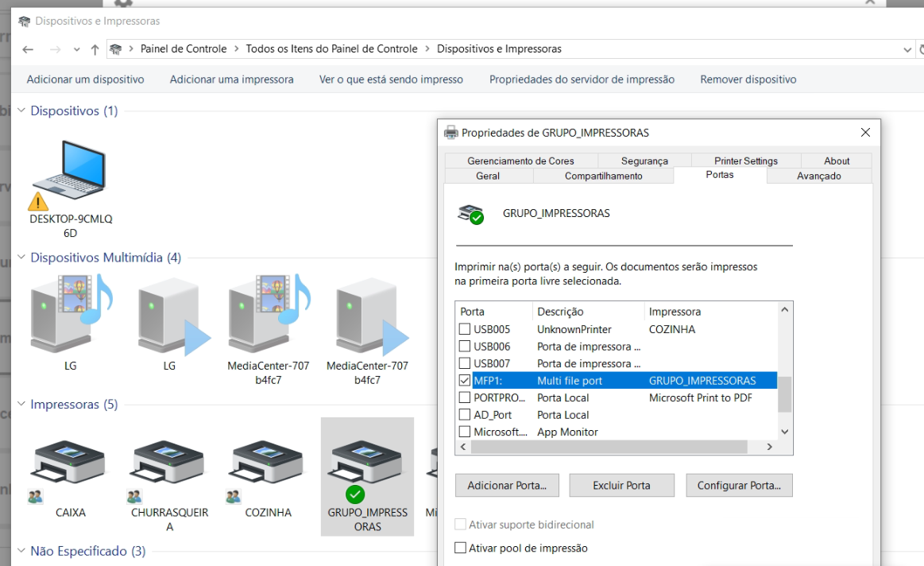The image size is (924, 566).
Task: Select the CAIXA printer icon
Action: pyautogui.click(x=68, y=461)
